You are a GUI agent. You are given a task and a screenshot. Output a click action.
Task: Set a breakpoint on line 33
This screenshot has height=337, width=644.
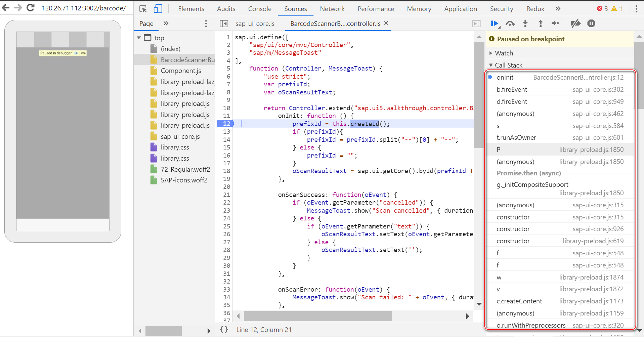coord(226,290)
